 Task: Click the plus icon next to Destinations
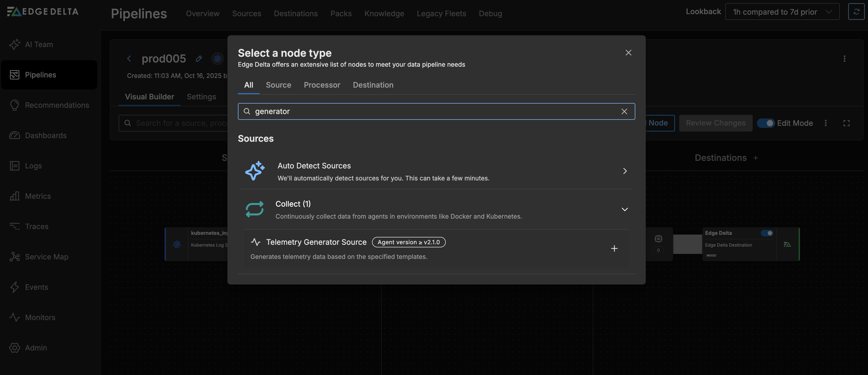click(x=756, y=158)
